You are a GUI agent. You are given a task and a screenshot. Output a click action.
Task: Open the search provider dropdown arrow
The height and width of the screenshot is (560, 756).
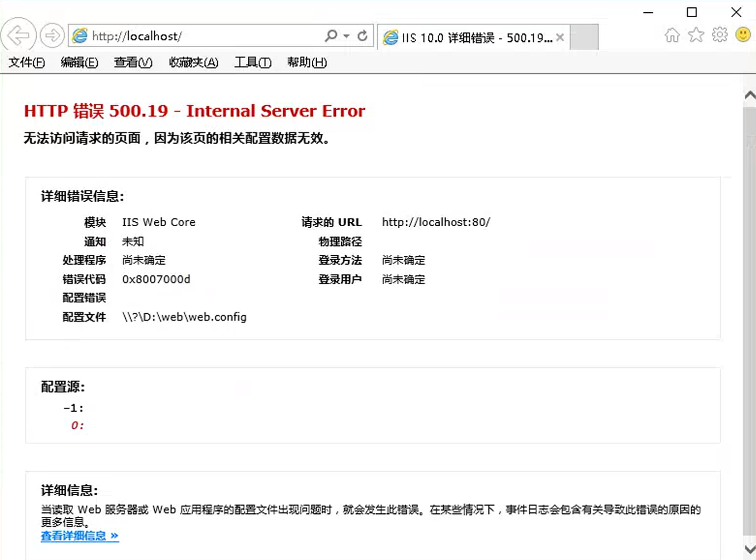[x=346, y=35]
